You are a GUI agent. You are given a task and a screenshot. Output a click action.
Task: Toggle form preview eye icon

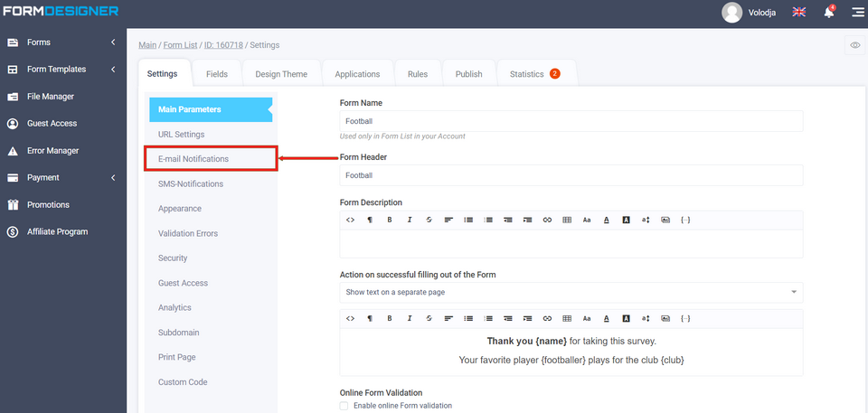click(x=854, y=45)
